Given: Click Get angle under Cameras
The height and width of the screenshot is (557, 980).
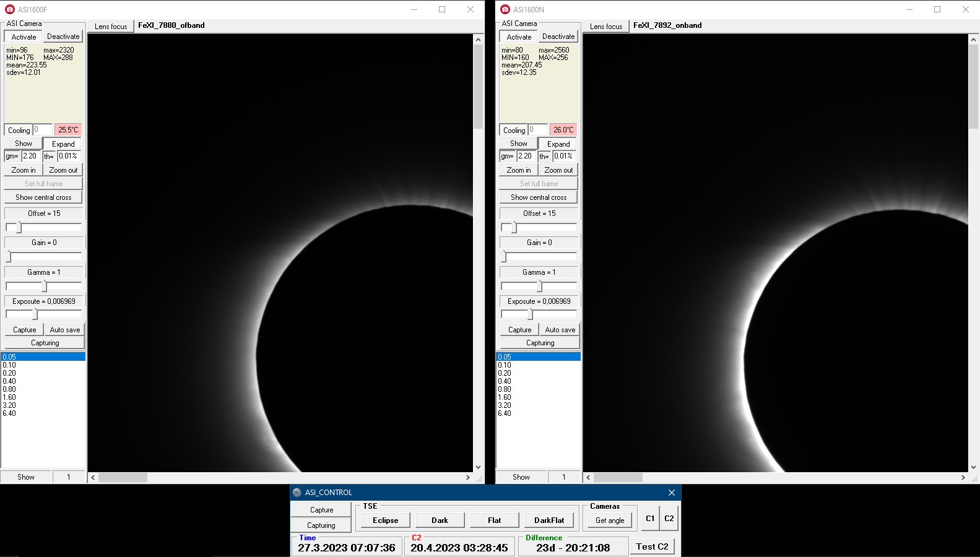Looking at the screenshot, I should point(610,520).
